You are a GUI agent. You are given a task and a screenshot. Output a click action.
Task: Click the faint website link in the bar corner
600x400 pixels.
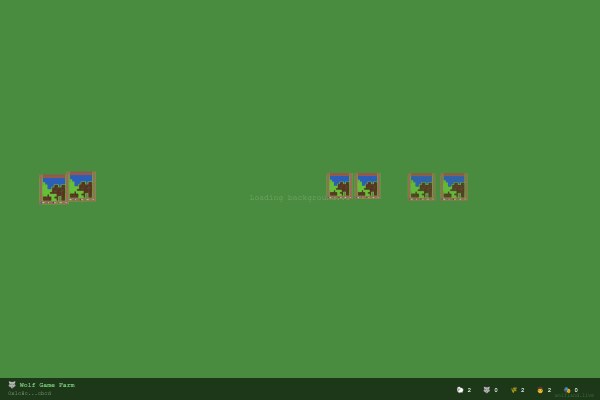574,395
